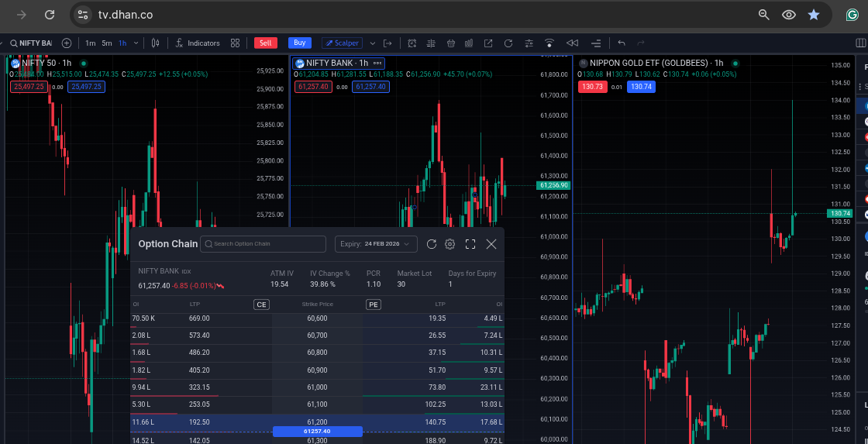Click the basket icon in top toolbar

click(450, 43)
